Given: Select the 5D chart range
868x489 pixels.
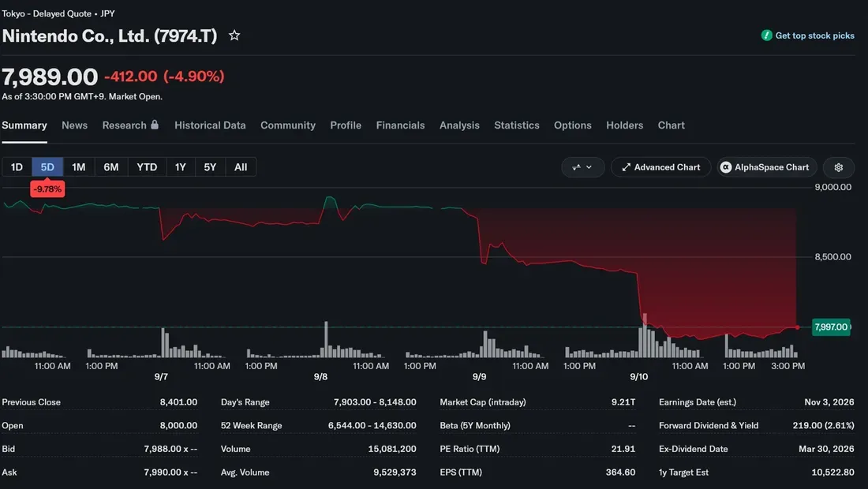Looking at the screenshot, I should [47, 167].
